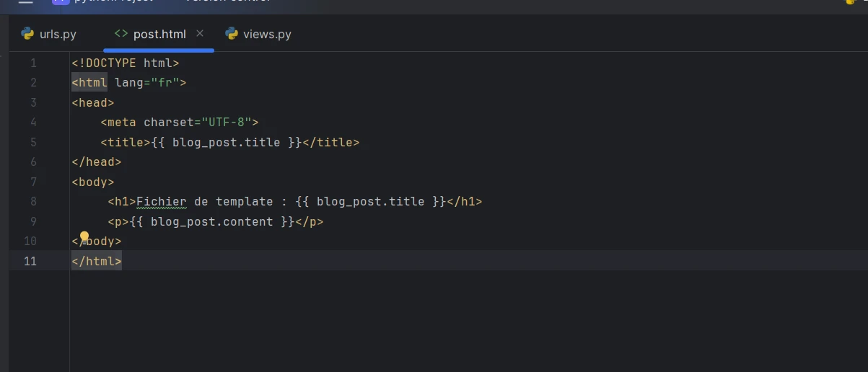Open the yellow lightbulb intention actions
Screen dimensions: 868x372
(x=84, y=236)
